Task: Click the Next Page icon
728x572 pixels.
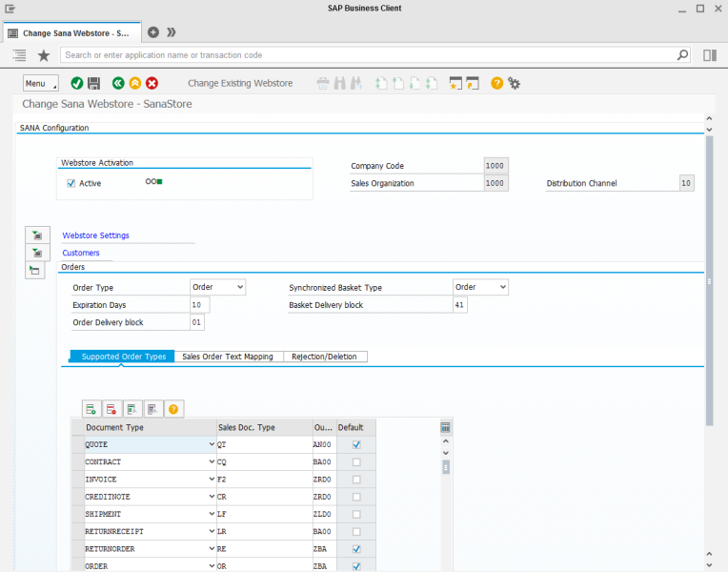Action: 415,83
